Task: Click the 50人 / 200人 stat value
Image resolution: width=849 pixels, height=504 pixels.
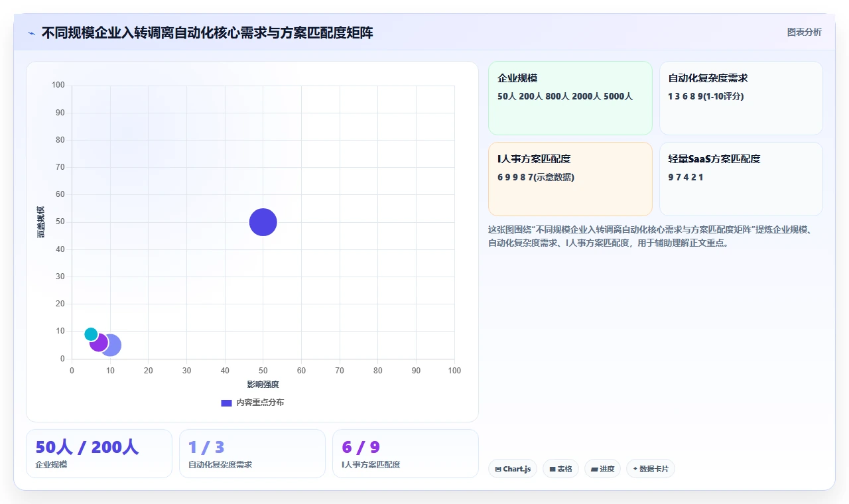Action: [x=87, y=447]
